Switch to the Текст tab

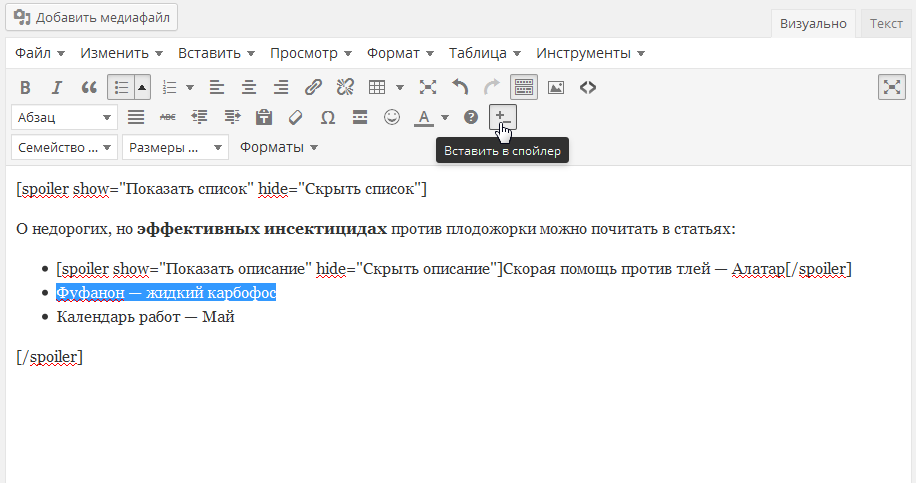pyautogui.click(x=886, y=23)
